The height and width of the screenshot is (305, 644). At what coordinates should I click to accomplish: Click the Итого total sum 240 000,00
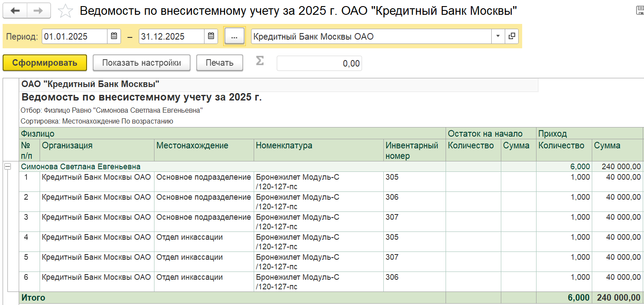pyautogui.click(x=618, y=298)
